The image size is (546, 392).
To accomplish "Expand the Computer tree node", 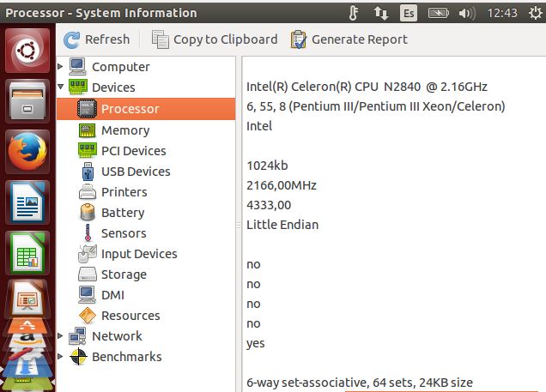I will [60, 67].
